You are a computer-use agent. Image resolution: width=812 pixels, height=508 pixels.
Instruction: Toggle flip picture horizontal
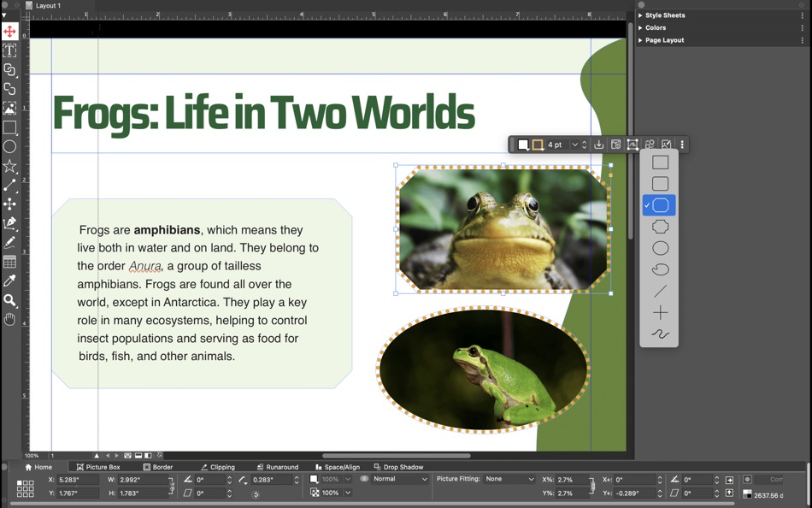[x=729, y=480]
